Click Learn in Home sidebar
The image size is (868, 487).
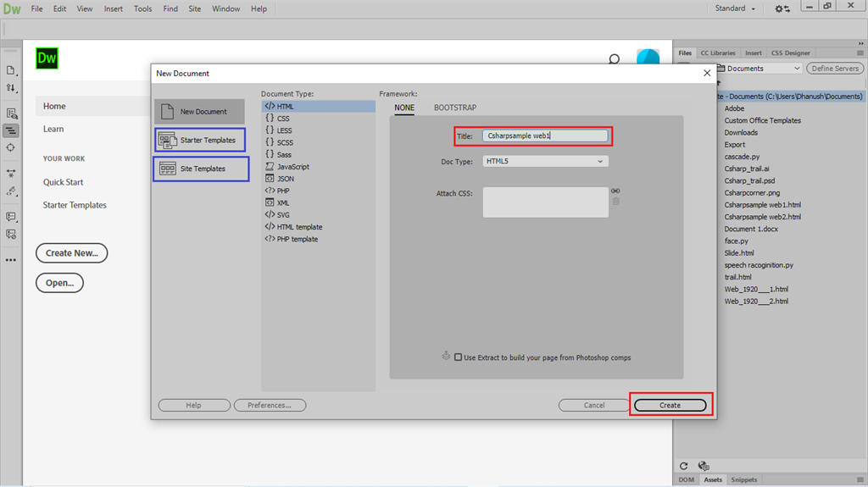coord(53,129)
